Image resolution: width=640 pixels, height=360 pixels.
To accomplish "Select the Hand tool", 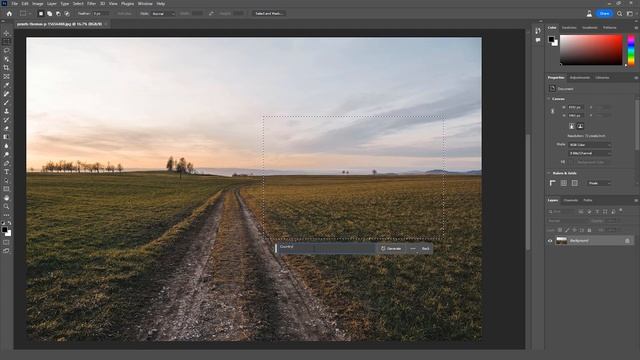I will [6, 198].
